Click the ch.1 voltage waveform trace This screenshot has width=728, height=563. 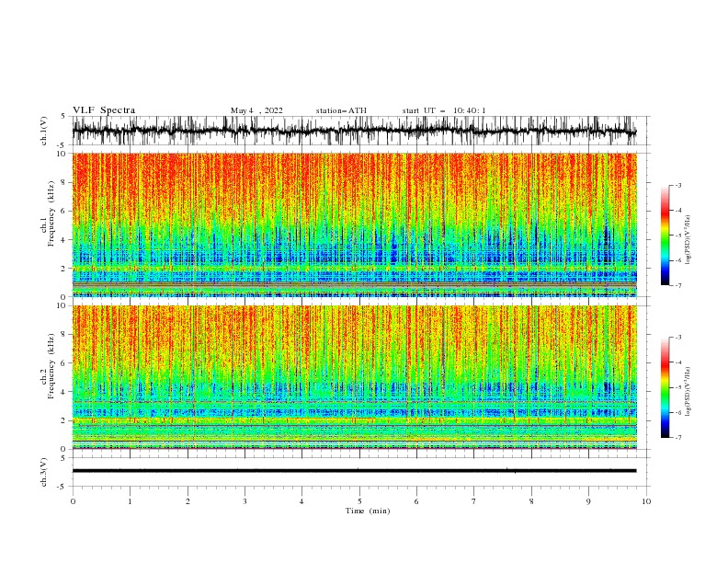(x=354, y=131)
